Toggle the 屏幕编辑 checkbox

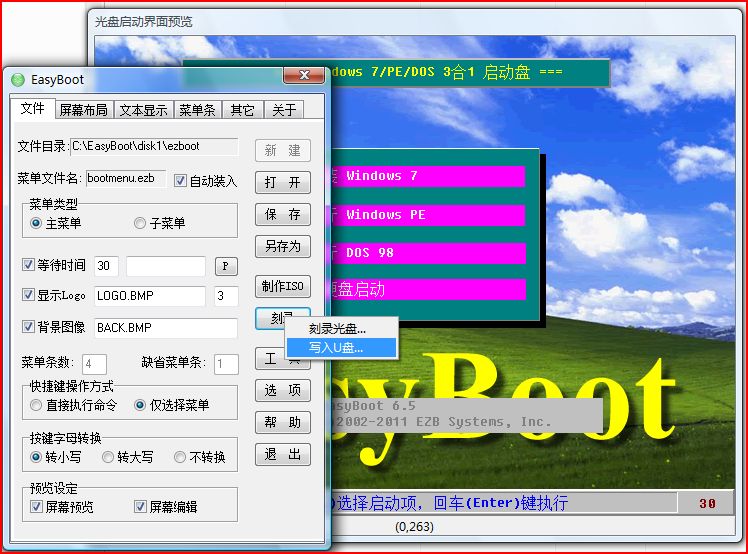141,507
